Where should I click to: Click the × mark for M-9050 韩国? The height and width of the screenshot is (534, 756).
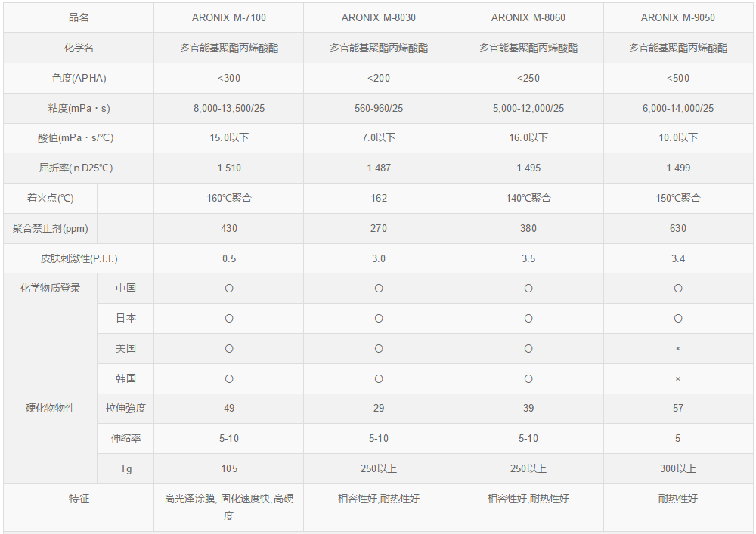pos(678,379)
